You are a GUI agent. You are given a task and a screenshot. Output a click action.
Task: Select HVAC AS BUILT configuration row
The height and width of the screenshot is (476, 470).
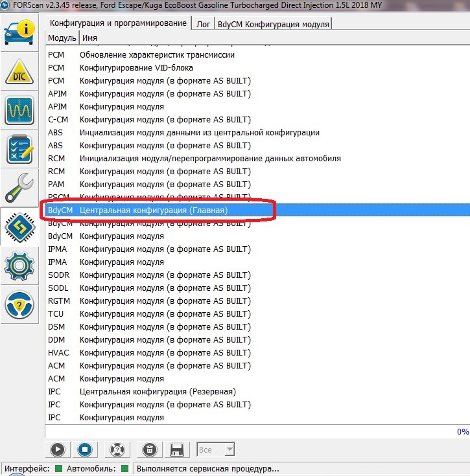(257, 353)
